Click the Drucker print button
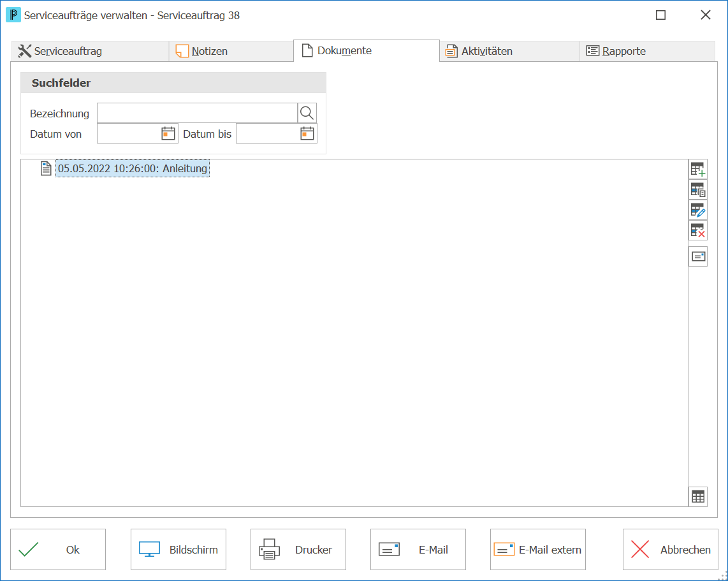Viewport: 728px width, 581px height. [298, 549]
